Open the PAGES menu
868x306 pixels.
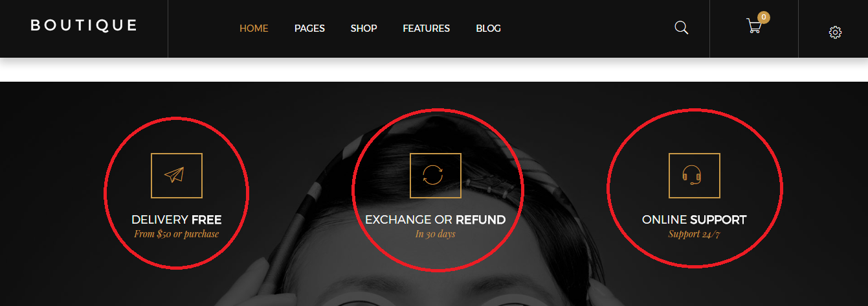tap(309, 29)
